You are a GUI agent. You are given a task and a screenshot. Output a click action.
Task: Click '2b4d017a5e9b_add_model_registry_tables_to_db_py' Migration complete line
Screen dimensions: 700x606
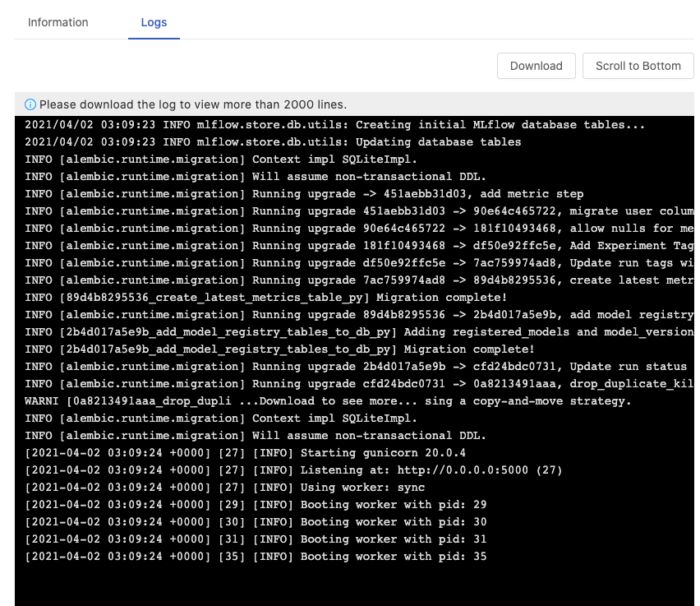pos(279,349)
